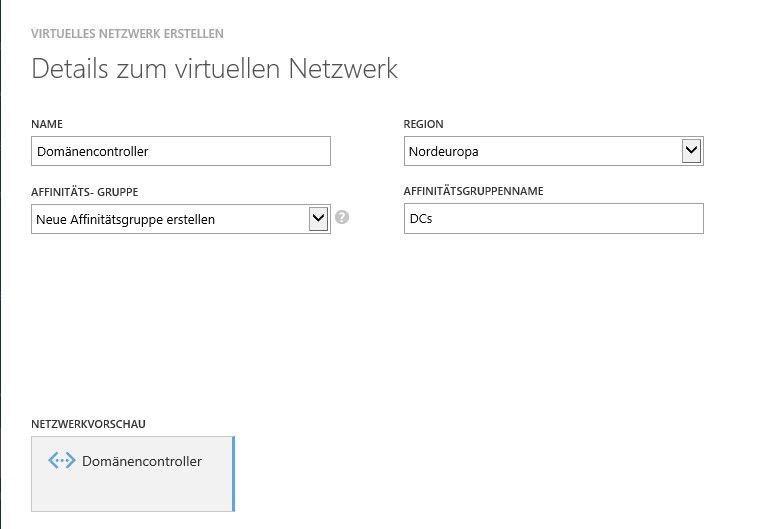This screenshot has width=766, height=529.
Task: Open the Region dropdown showing Nordeuropa
Action: (x=553, y=151)
